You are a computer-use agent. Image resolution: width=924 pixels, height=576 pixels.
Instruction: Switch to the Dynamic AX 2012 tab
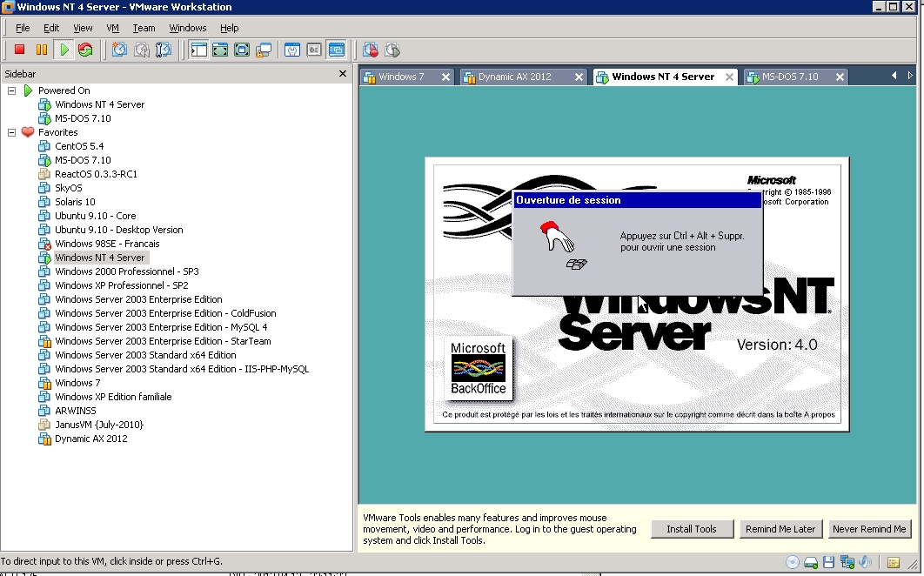click(514, 77)
